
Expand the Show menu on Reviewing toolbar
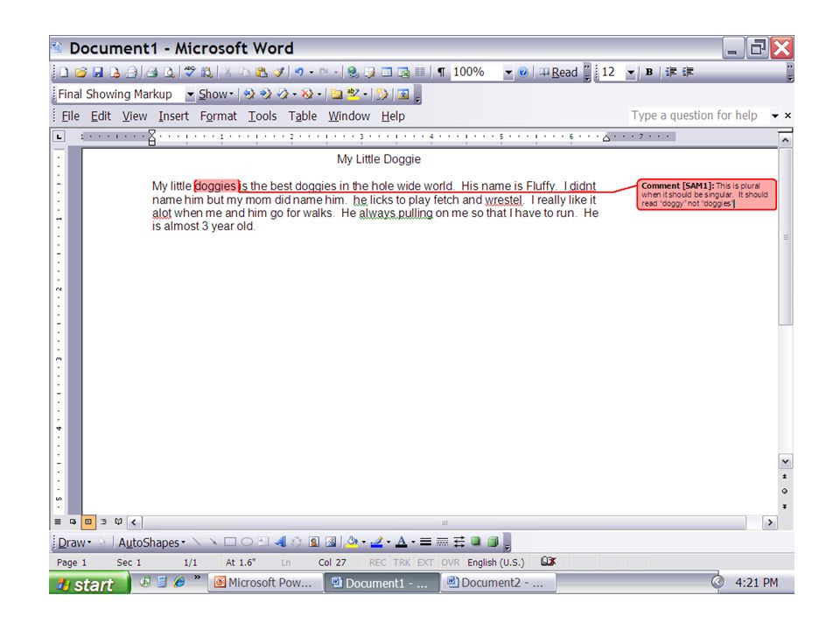tap(216, 94)
